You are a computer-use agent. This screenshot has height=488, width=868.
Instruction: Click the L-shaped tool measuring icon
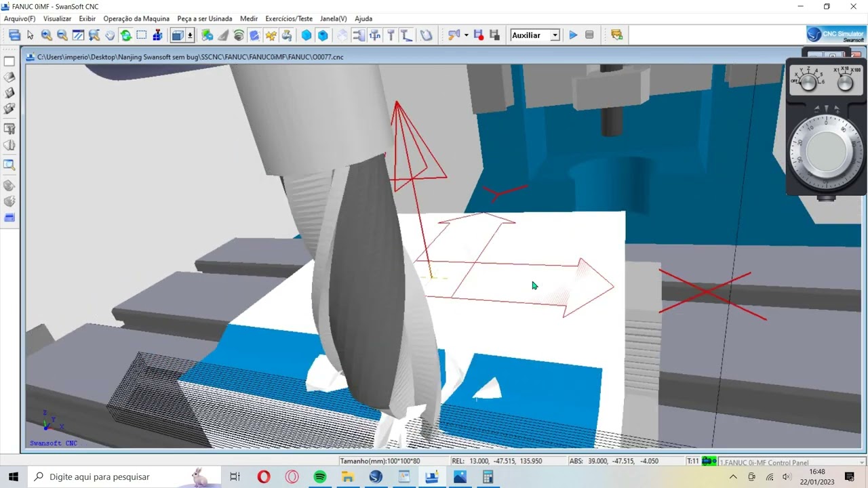(406, 35)
